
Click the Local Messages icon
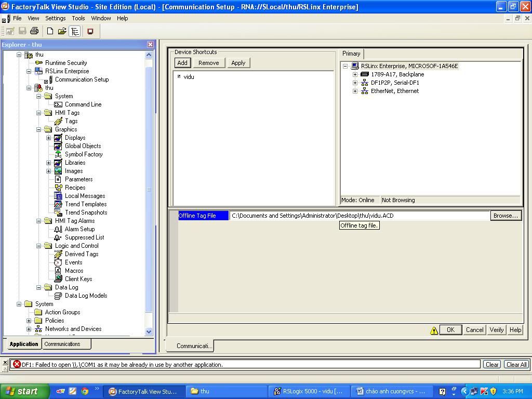(58, 196)
